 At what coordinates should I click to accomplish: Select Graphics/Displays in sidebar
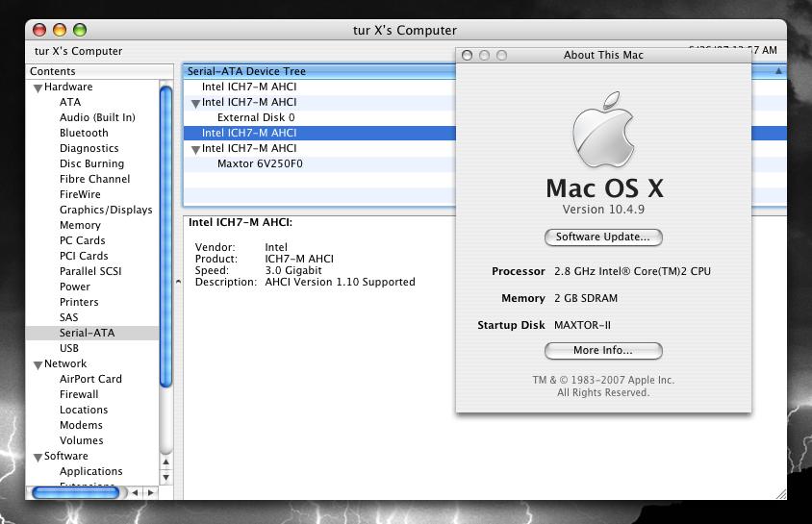click(106, 210)
